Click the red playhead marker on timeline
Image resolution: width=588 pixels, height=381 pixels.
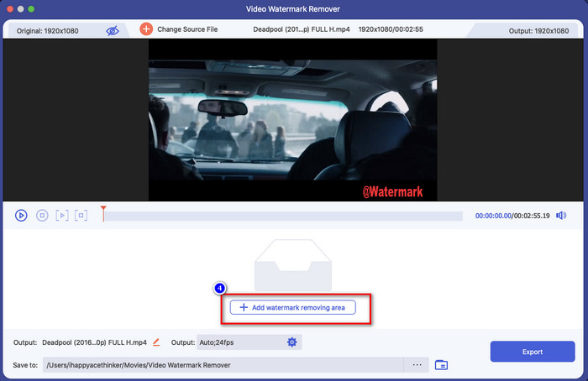point(103,213)
